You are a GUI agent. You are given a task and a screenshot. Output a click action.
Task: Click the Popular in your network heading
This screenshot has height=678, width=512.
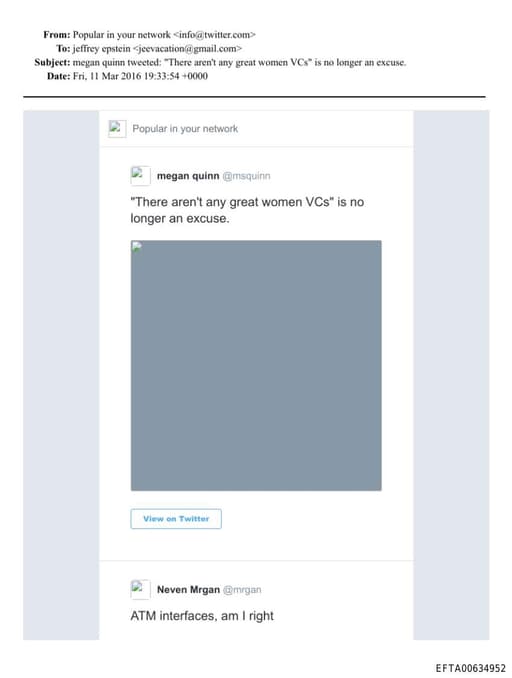click(x=185, y=129)
